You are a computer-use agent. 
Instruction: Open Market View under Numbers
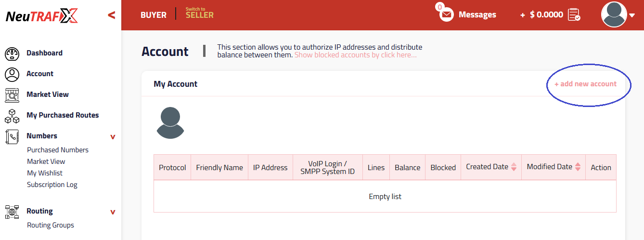[46, 161]
